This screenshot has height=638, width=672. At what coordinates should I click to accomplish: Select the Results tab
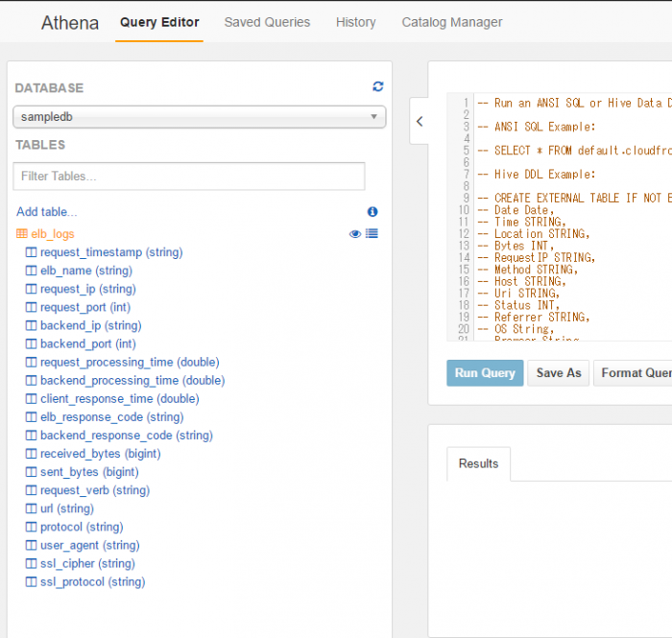click(x=478, y=463)
